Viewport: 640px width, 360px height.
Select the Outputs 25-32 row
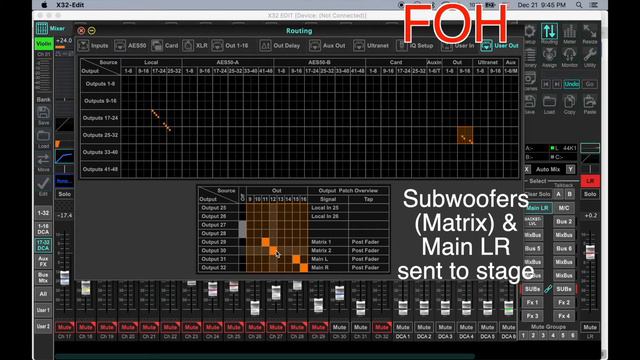100,135
